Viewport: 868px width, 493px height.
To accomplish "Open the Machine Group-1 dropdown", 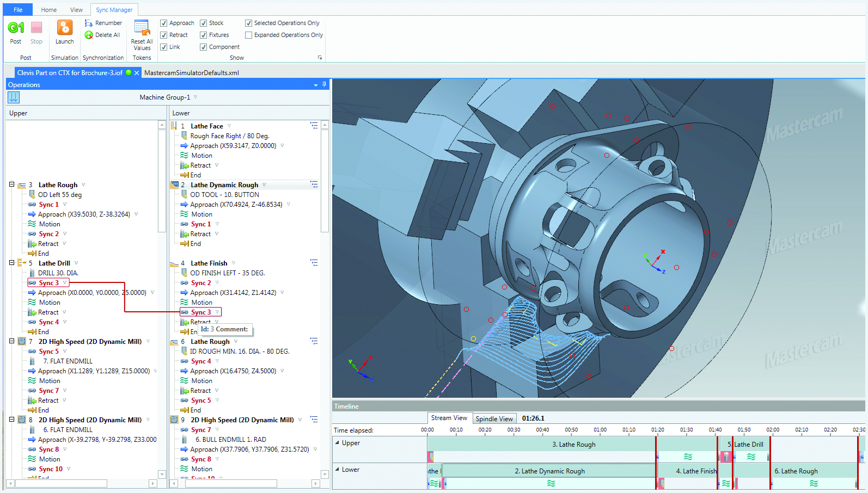I will pyautogui.click(x=195, y=97).
